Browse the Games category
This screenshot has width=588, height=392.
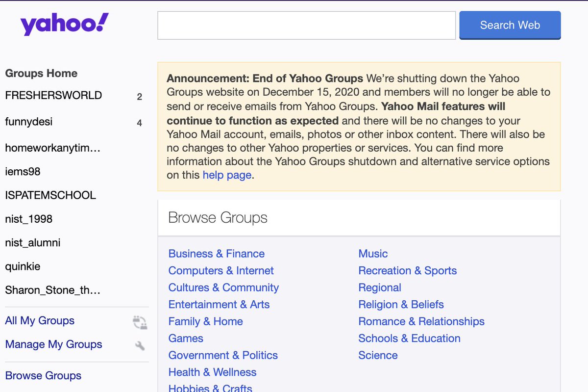(186, 339)
